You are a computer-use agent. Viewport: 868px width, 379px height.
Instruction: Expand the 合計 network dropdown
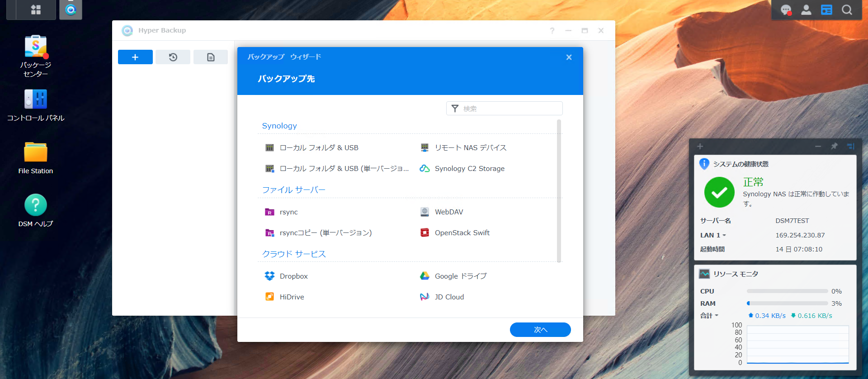(x=709, y=316)
